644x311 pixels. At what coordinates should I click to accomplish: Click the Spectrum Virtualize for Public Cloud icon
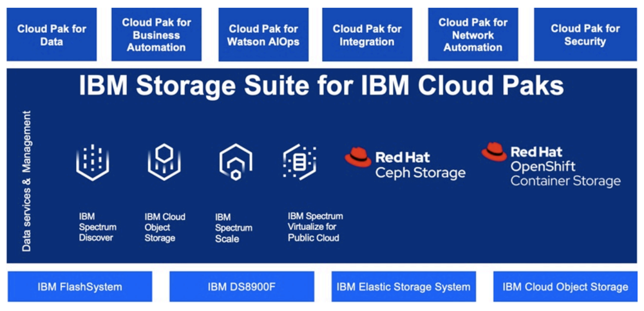300,162
